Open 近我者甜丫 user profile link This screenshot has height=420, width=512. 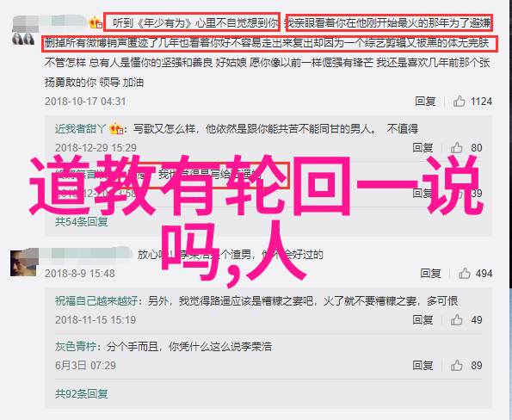coord(81,129)
